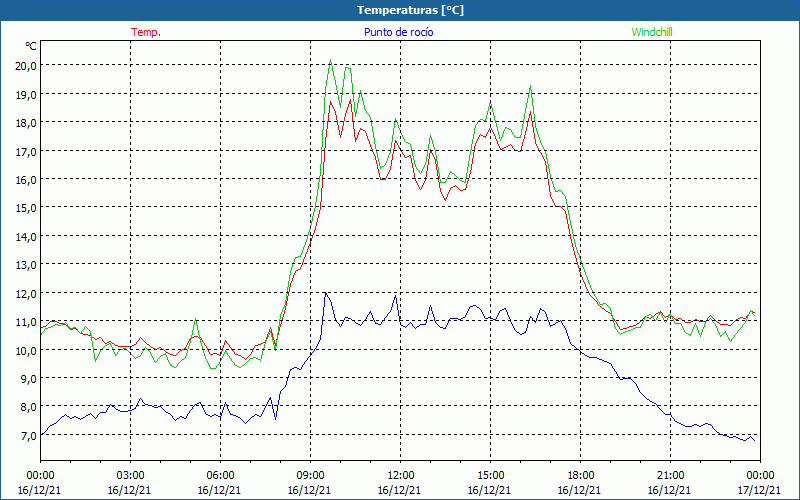Click the '9,0' y-axis value
Viewport: 800px width, 500px height.
pos(29,379)
